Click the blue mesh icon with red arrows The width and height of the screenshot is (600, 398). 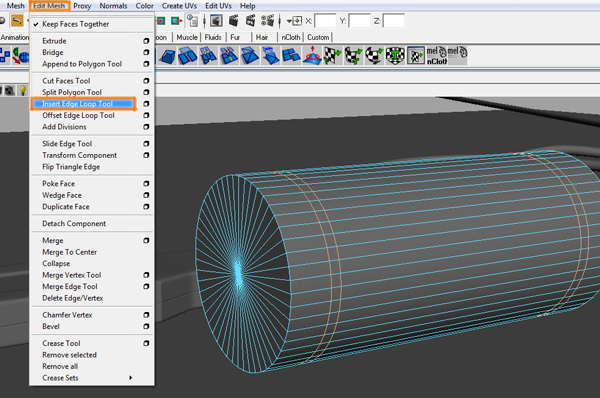229,56
